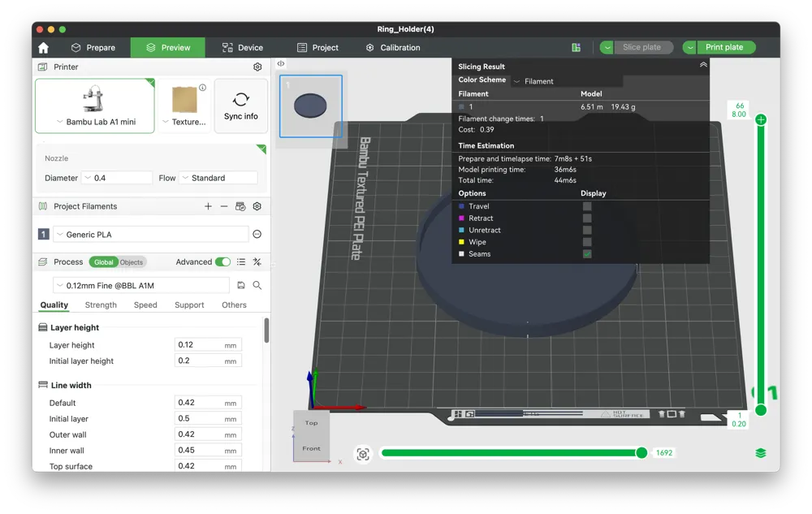Click the Print plate button
Screen dimensions: 812x514
[x=725, y=48]
